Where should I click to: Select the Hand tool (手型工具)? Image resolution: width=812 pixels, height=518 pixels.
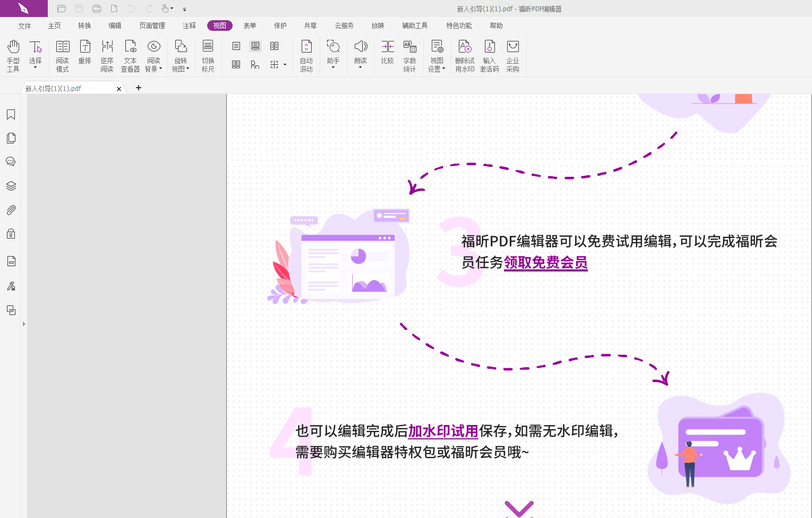(13, 55)
